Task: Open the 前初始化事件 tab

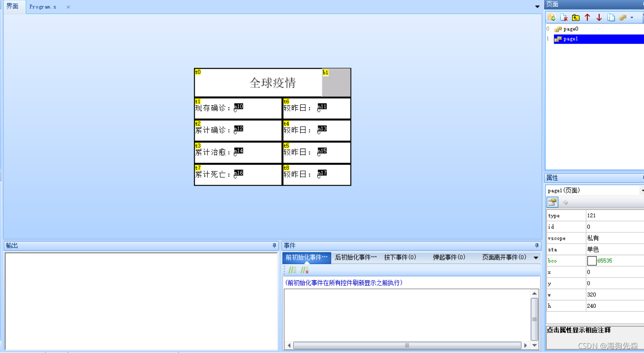Action: [306, 257]
